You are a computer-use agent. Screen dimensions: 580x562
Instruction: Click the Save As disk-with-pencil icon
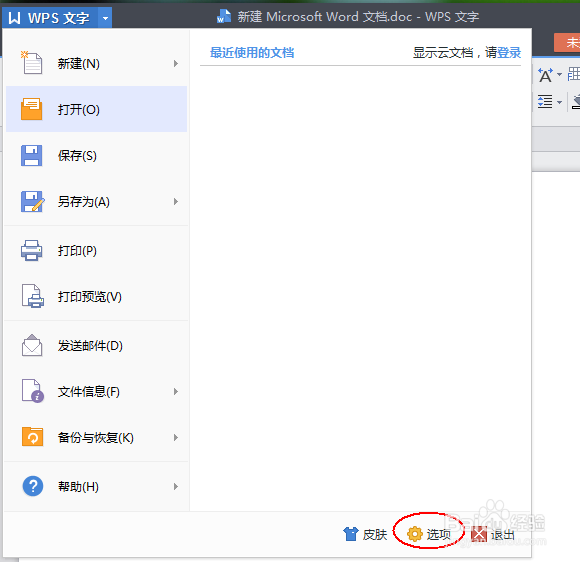(x=33, y=202)
